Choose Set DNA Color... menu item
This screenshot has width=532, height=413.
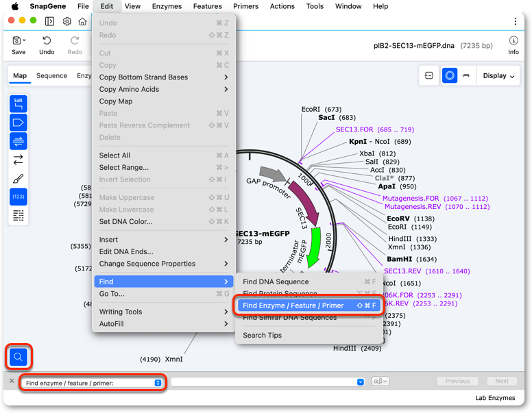tap(164, 221)
